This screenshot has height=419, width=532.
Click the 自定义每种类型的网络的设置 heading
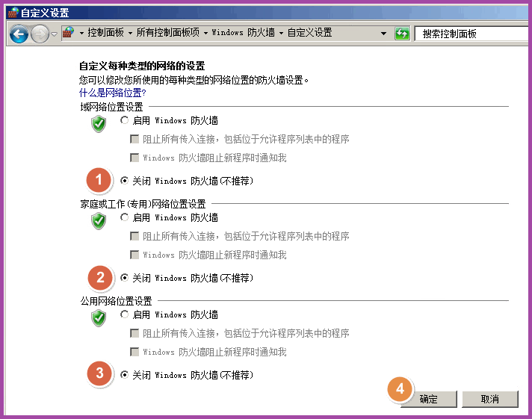[x=142, y=66]
